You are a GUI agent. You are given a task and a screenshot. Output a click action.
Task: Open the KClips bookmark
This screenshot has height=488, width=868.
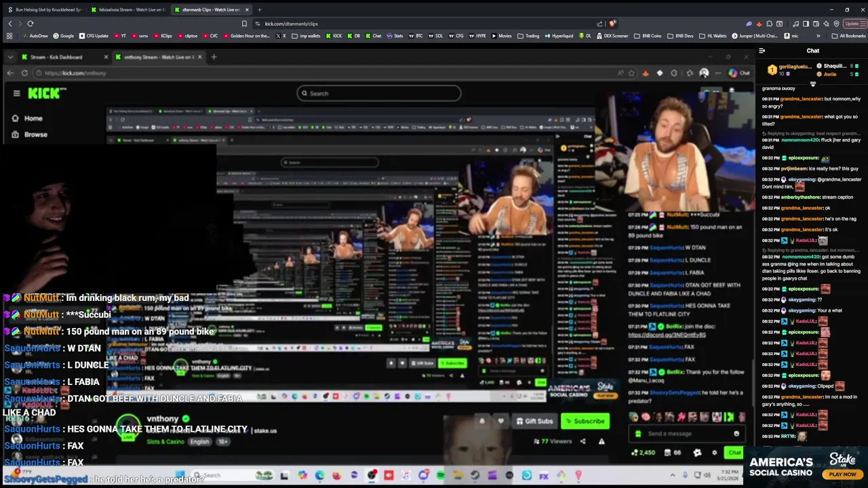click(162, 36)
